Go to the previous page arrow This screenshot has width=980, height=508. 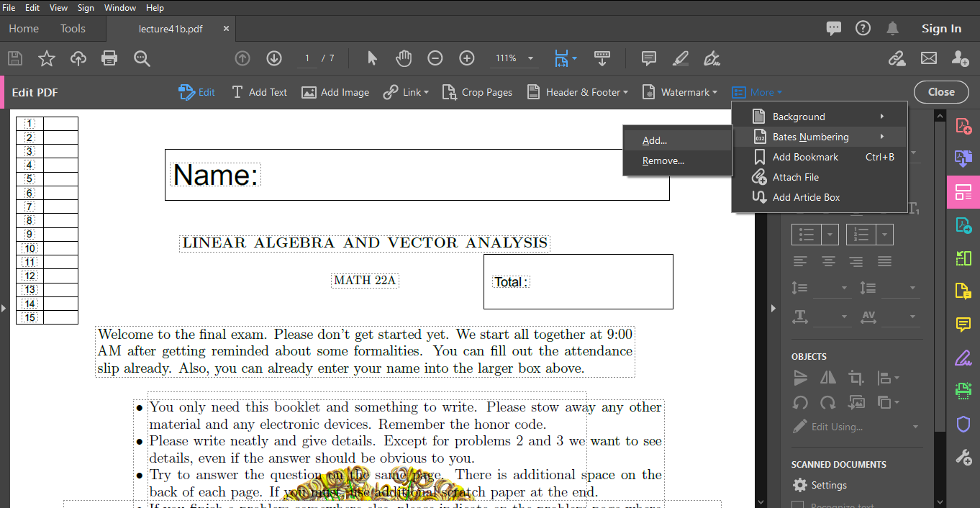tap(242, 58)
